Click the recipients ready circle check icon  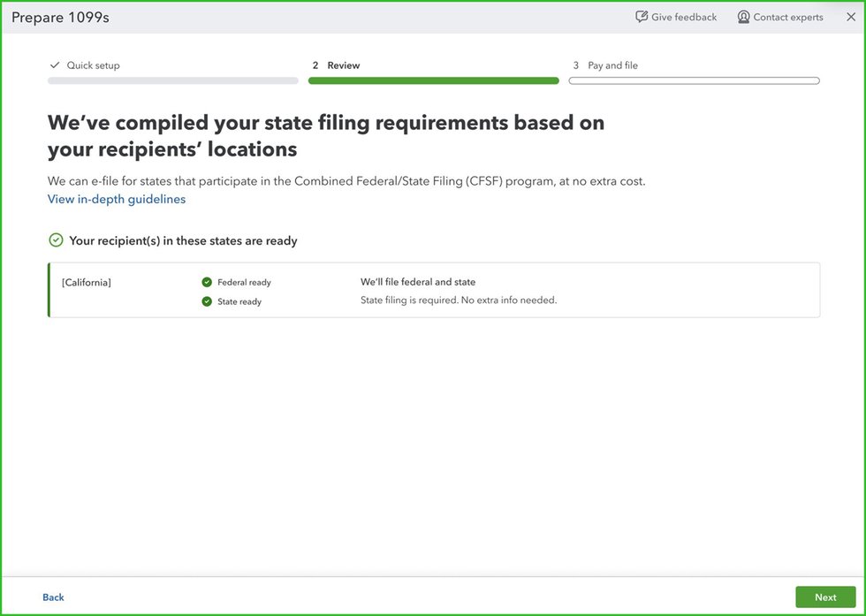(x=56, y=240)
